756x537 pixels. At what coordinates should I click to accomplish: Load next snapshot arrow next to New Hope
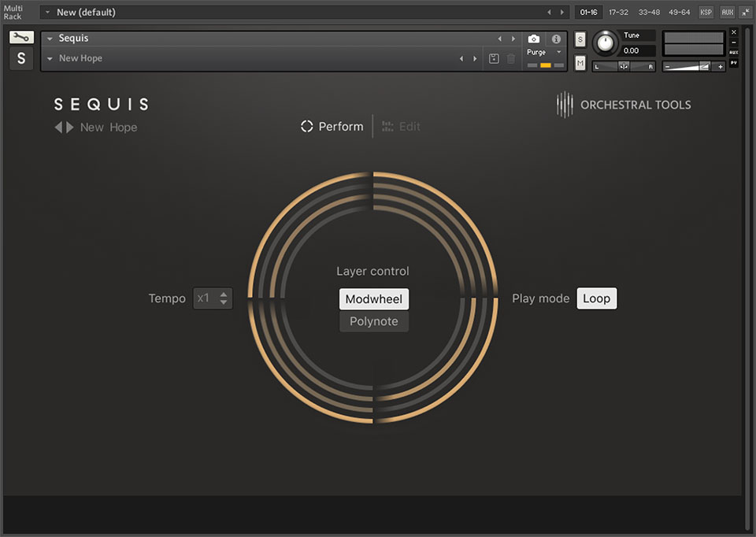coord(475,58)
